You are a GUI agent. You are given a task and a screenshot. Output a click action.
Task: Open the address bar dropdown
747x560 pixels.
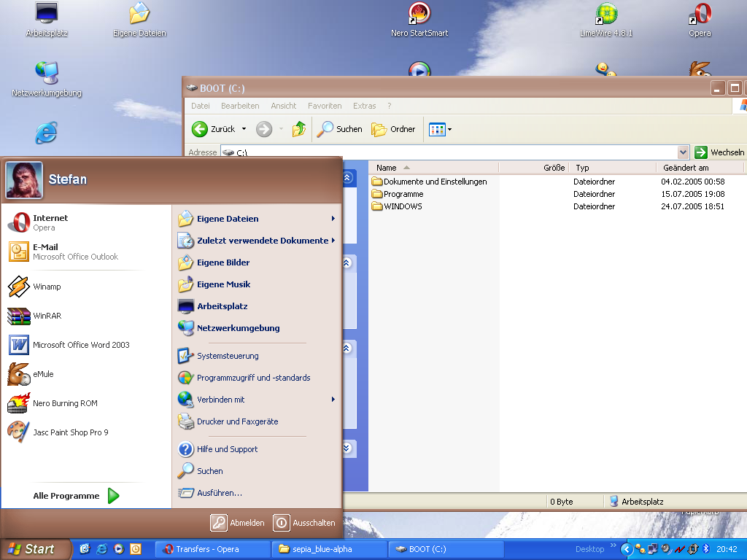pos(683,152)
